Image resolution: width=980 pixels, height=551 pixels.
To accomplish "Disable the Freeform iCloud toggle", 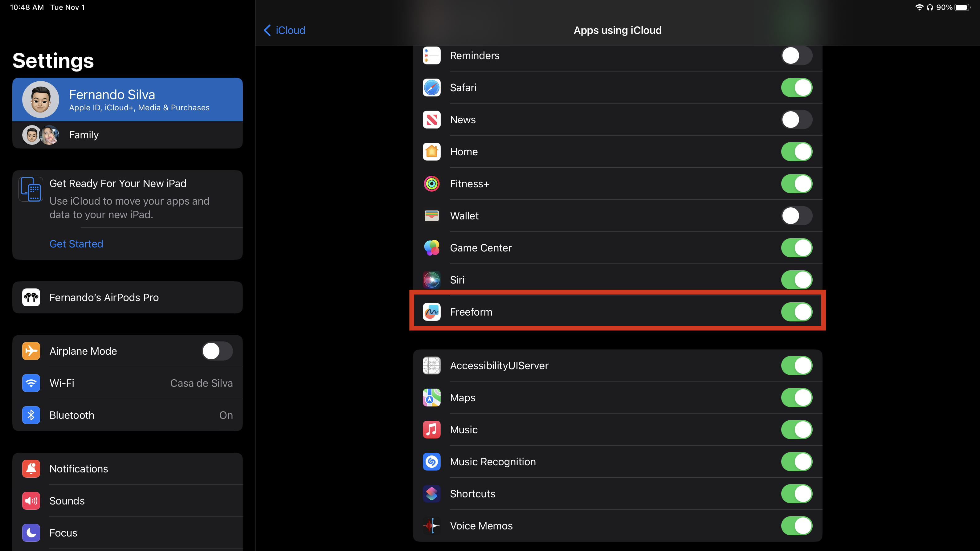I will point(796,312).
